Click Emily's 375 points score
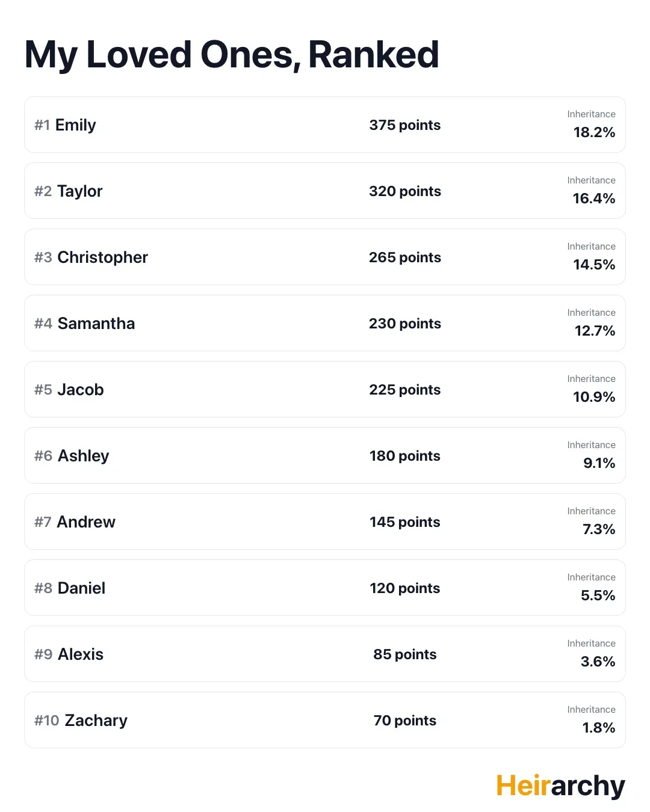650x812 pixels. [404, 125]
